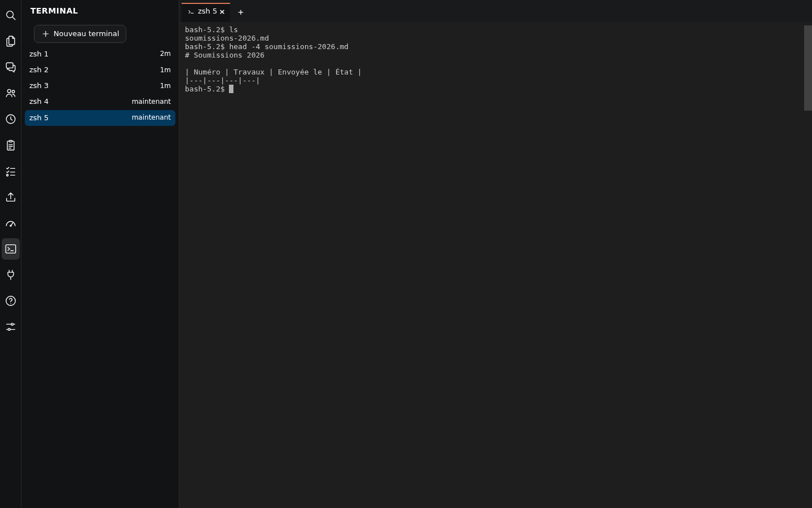Screen dimensions: 812x508
Task: Add a new tab with plus button
Action: [x=241, y=12]
